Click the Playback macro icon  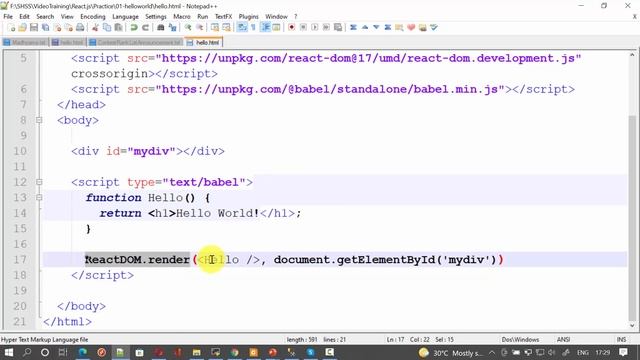click(314, 28)
